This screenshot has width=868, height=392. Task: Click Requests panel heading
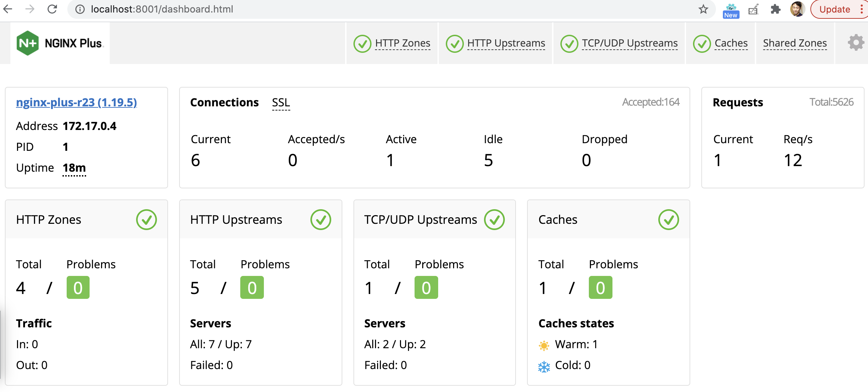point(738,103)
